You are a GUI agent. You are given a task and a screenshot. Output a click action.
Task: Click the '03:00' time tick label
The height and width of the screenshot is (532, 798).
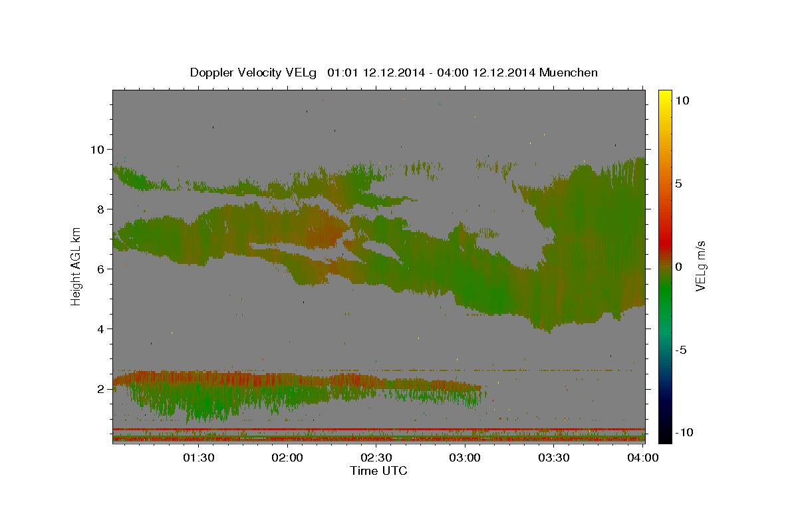pos(465,458)
